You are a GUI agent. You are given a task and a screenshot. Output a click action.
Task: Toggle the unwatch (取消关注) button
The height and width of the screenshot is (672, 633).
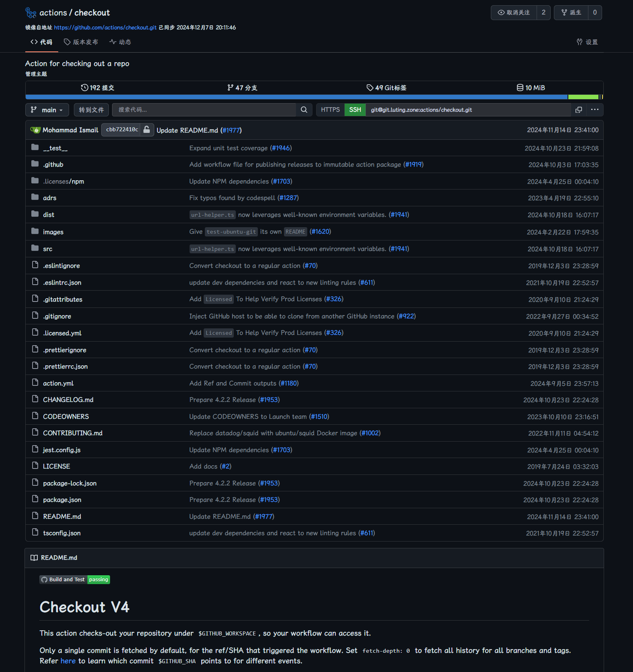514,13
